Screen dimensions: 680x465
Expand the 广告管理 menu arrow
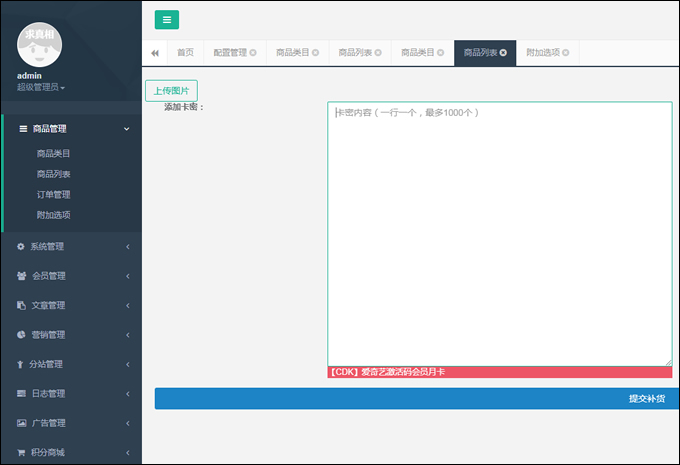click(x=128, y=423)
